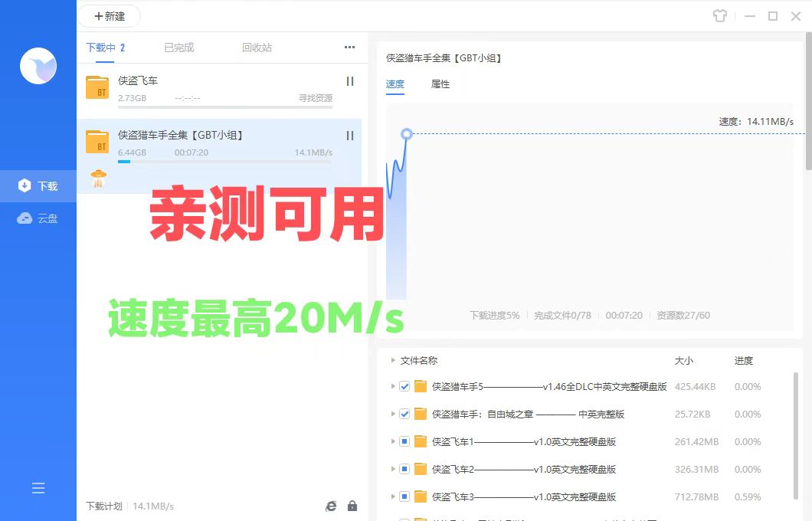Click the speed graph peak marker

click(x=407, y=134)
